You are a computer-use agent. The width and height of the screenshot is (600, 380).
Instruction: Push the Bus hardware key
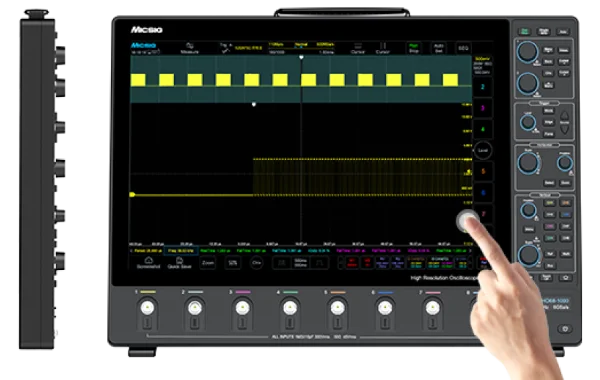(x=549, y=266)
